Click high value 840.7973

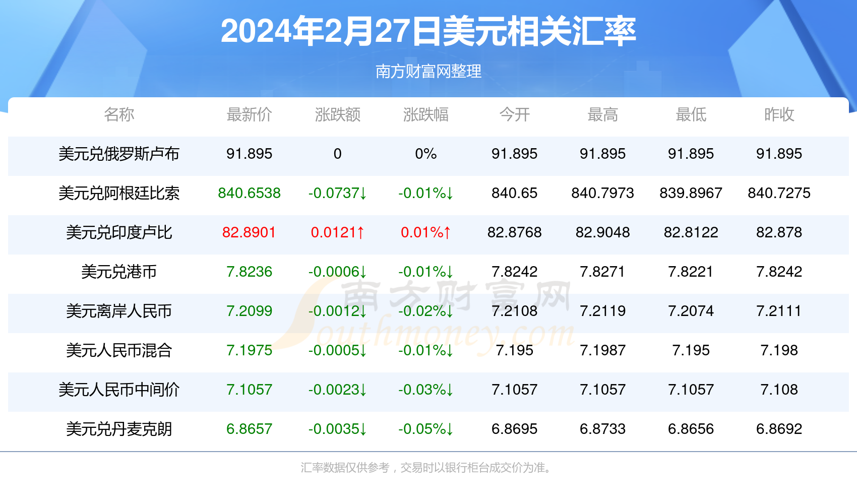tap(602, 193)
